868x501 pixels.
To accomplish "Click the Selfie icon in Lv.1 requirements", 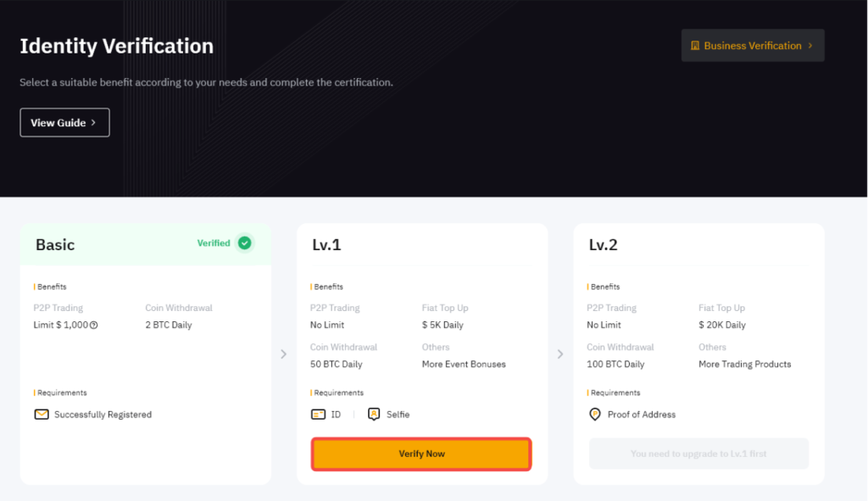I will coord(374,414).
